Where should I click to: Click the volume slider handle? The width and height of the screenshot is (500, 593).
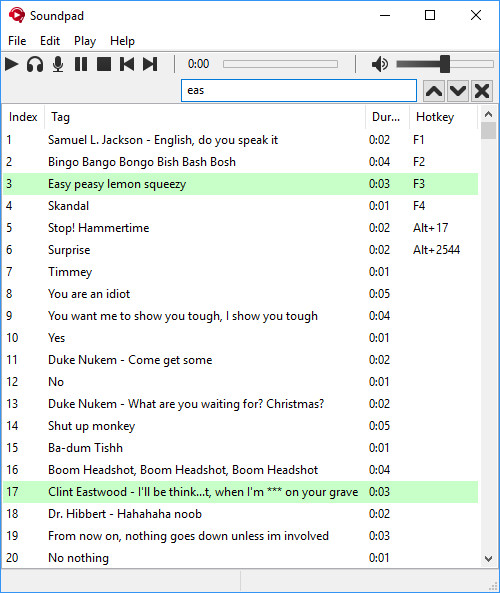point(445,64)
